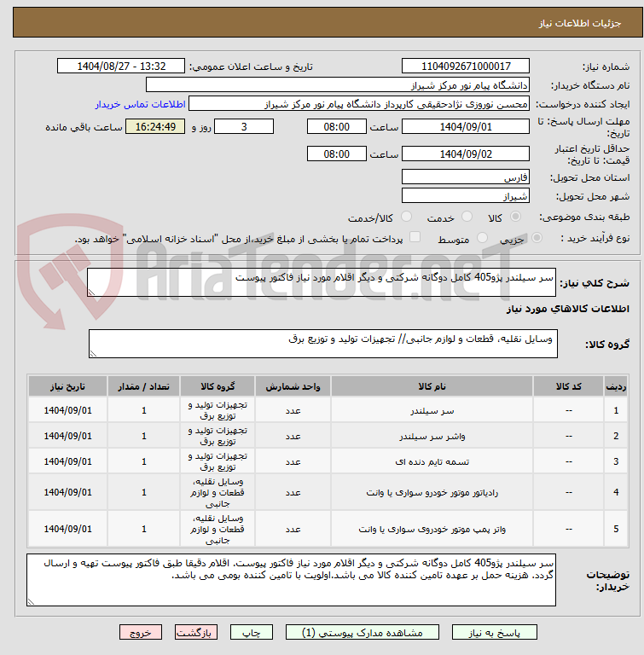Click the سر سیلندر item name in row 1

tap(432, 411)
